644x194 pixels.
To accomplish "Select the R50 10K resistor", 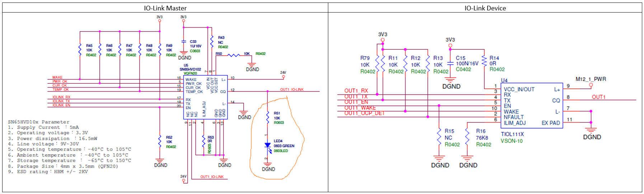I will click(234, 55).
